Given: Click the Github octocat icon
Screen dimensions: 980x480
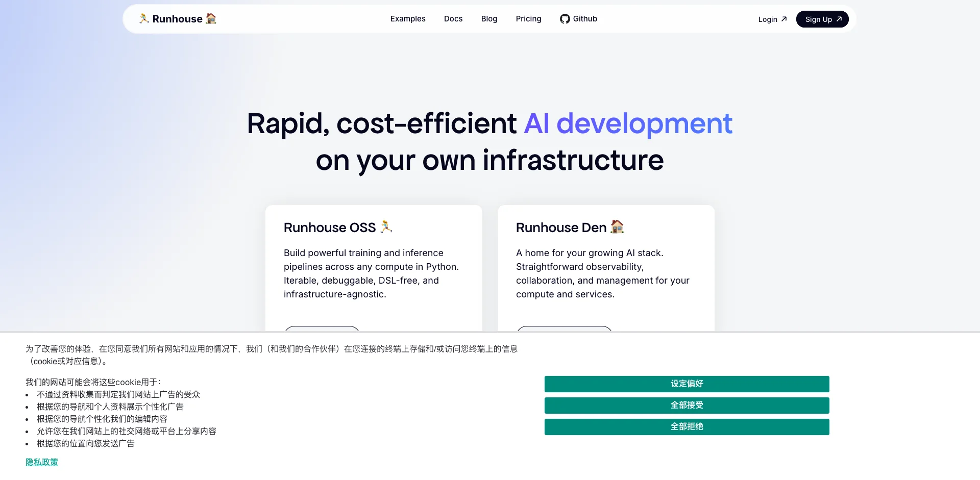Looking at the screenshot, I should pyautogui.click(x=565, y=19).
